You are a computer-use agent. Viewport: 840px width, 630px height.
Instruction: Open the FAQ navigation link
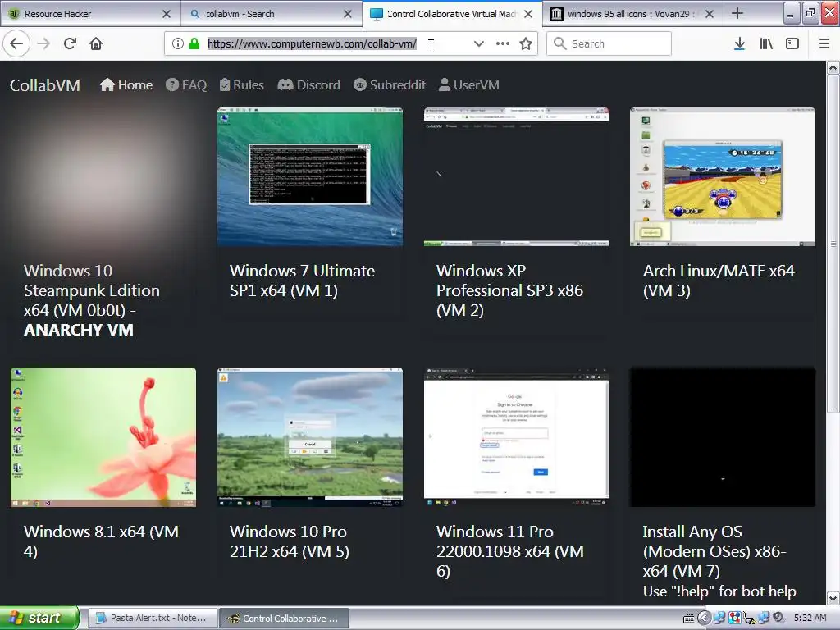click(186, 84)
